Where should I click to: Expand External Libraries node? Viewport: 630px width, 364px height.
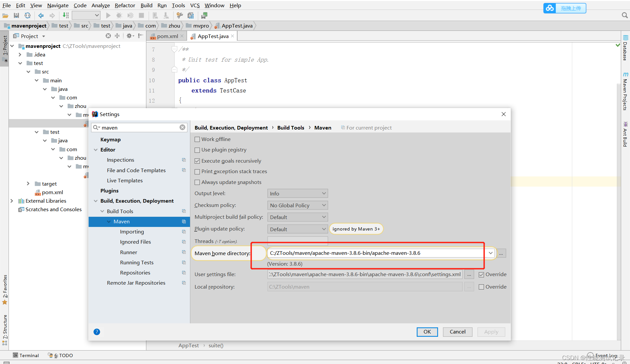click(x=12, y=201)
